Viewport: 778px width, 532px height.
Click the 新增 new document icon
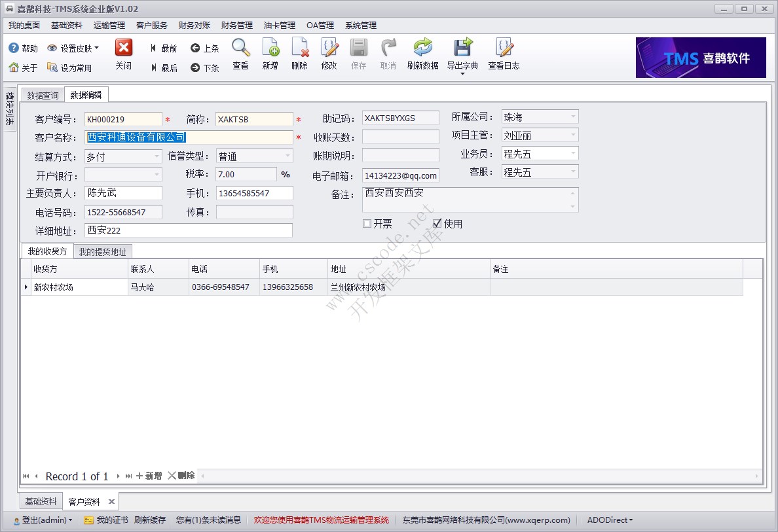pyautogui.click(x=270, y=48)
